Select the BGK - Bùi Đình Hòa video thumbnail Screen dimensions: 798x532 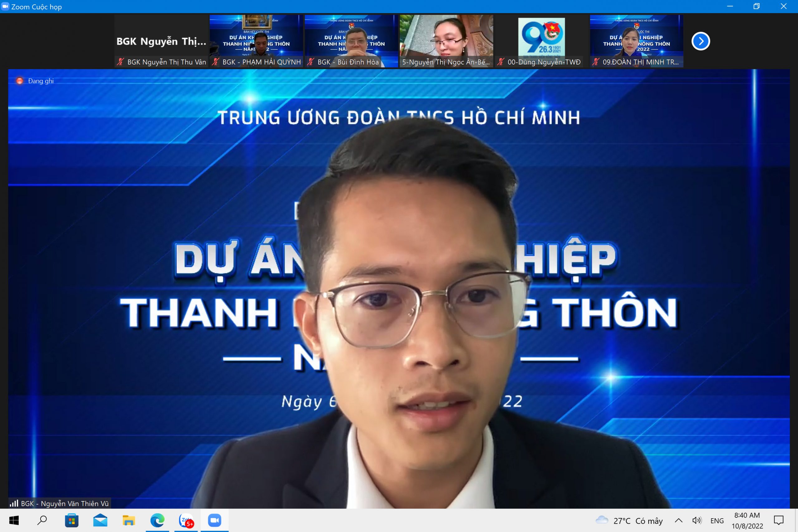coord(351,41)
